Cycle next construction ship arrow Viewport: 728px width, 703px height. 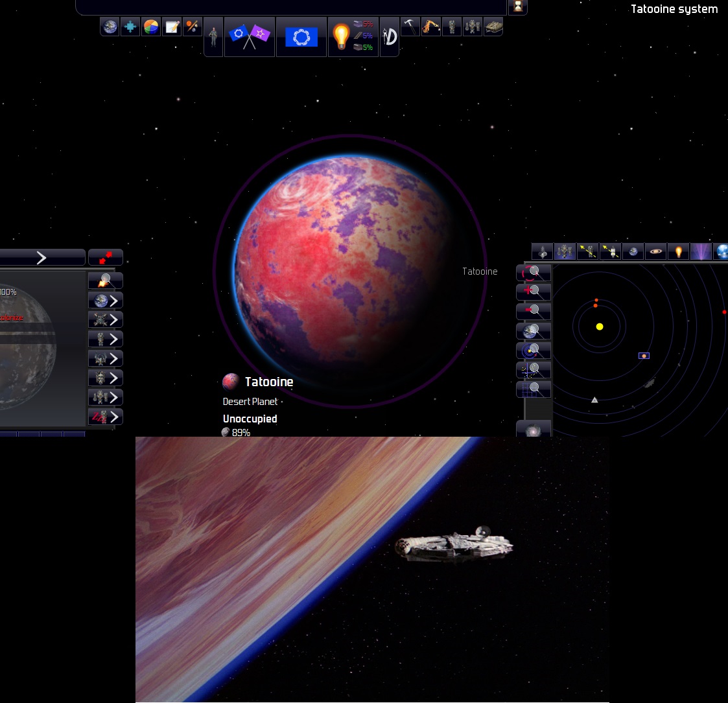[106, 340]
